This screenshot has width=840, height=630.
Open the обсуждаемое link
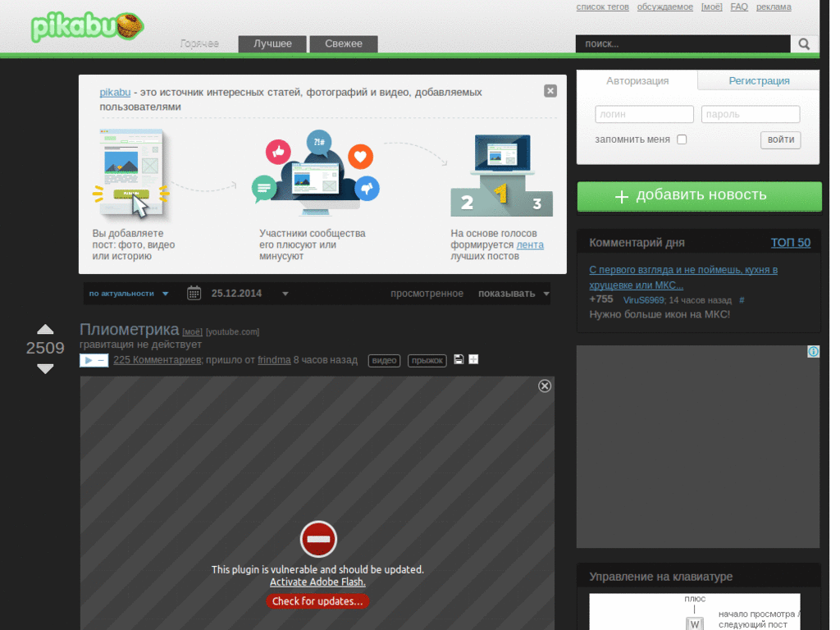[x=664, y=7]
